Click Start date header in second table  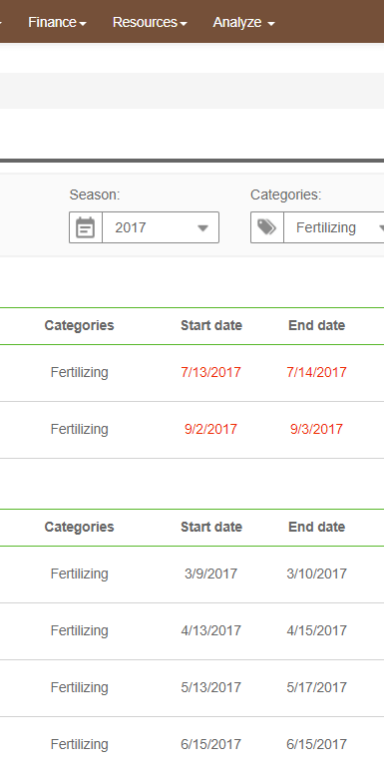click(x=211, y=527)
